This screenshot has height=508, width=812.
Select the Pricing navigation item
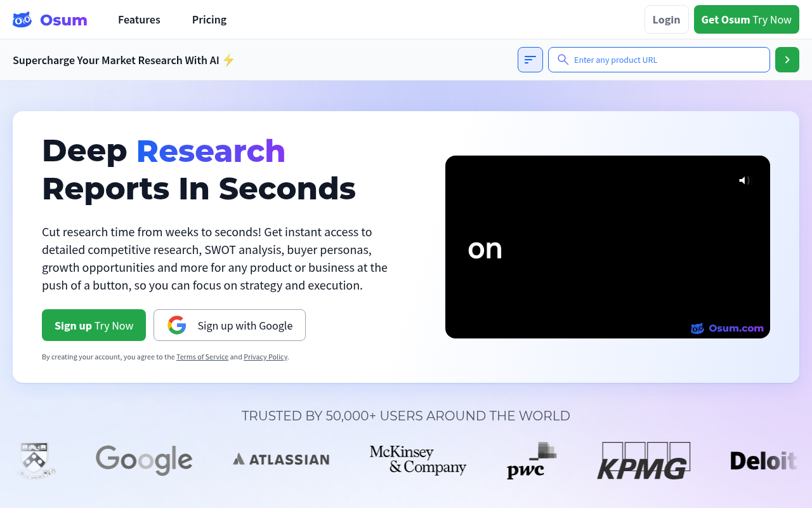coord(209,20)
